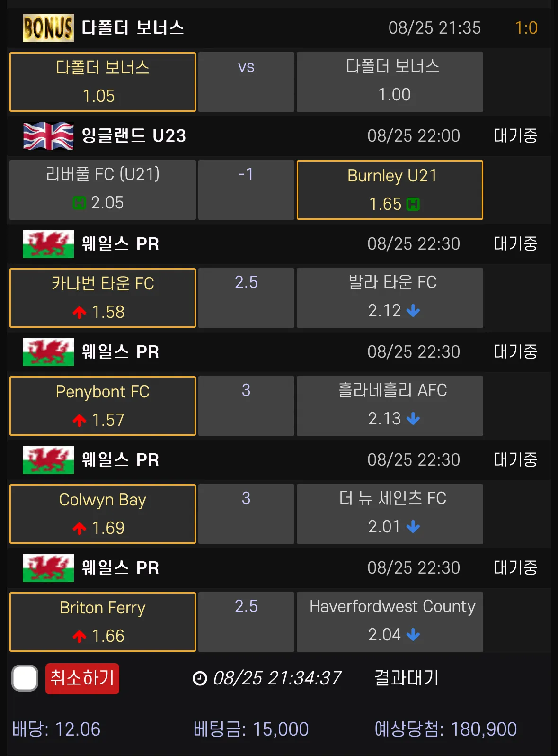The height and width of the screenshot is (756, 558).
Task: Click the Wales flag above Colwyn Bay
Action: point(48,460)
